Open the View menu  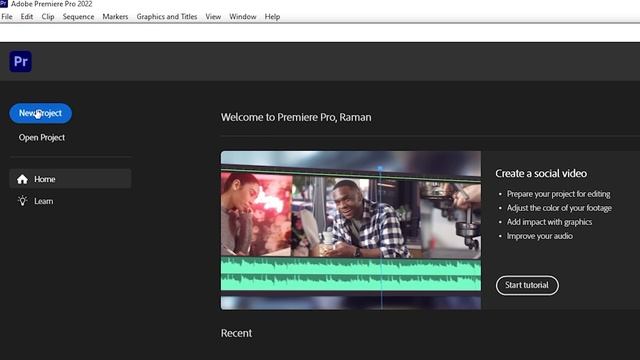pyautogui.click(x=213, y=17)
